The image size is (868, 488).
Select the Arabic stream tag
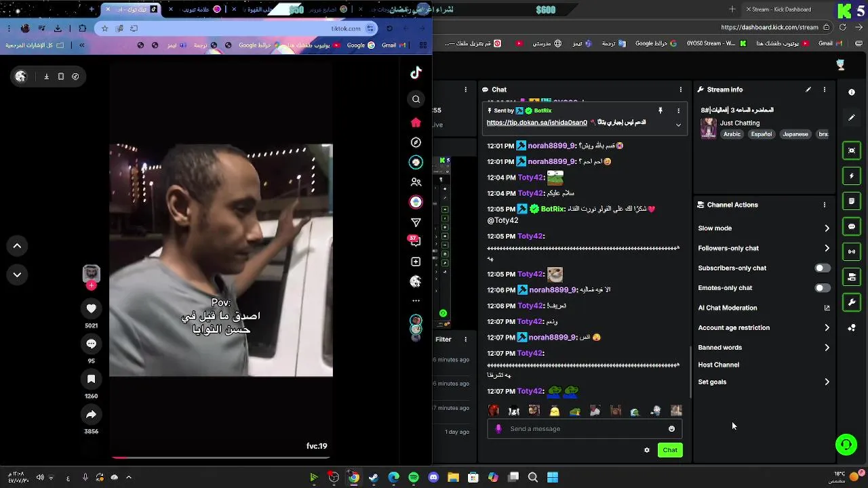732,134
